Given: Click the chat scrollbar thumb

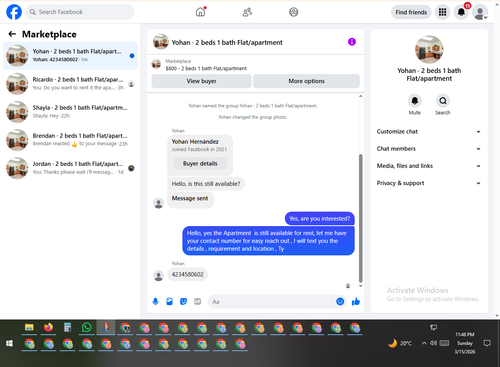Looking at the screenshot, I should coord(360,218).
